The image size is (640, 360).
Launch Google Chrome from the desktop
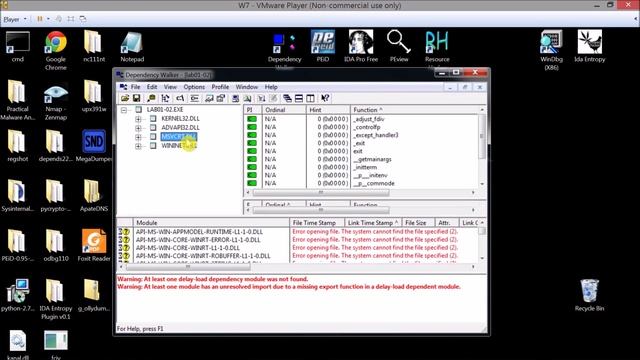[56, 50]
